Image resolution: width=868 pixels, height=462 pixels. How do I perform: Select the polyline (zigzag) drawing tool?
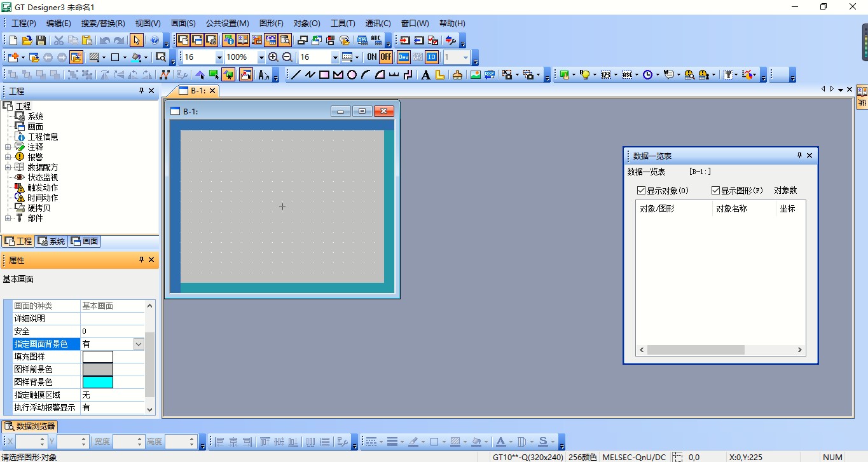pos(310,75)
